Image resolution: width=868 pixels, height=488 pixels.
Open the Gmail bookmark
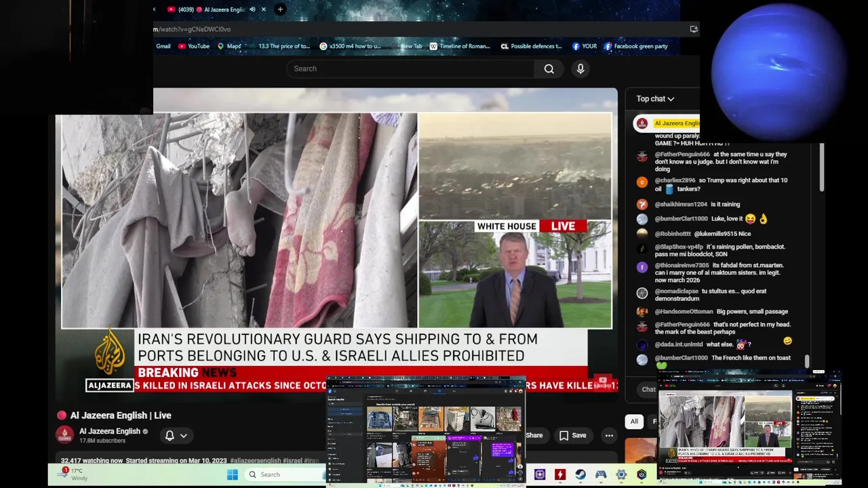click(x=163, y=46)
